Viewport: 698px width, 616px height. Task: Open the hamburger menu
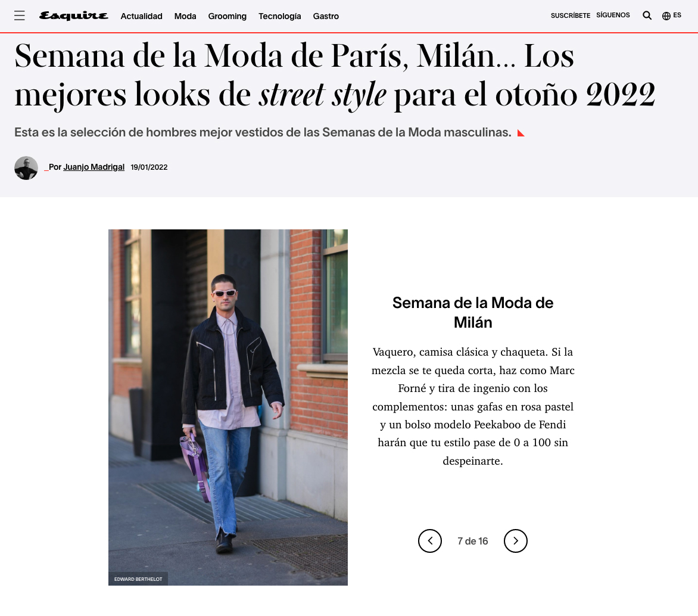(20, 15)
